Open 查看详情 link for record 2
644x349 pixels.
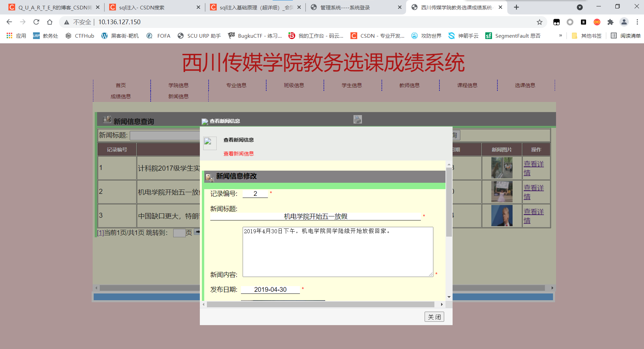click(534, 192)
